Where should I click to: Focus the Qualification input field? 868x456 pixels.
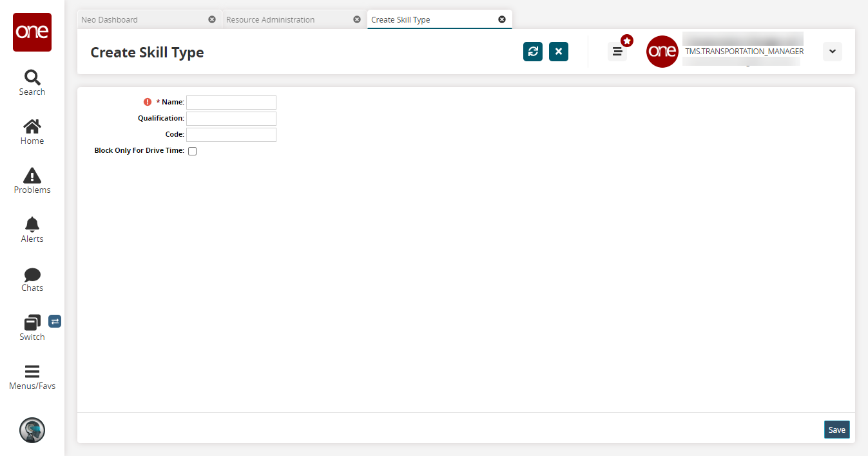231,119
